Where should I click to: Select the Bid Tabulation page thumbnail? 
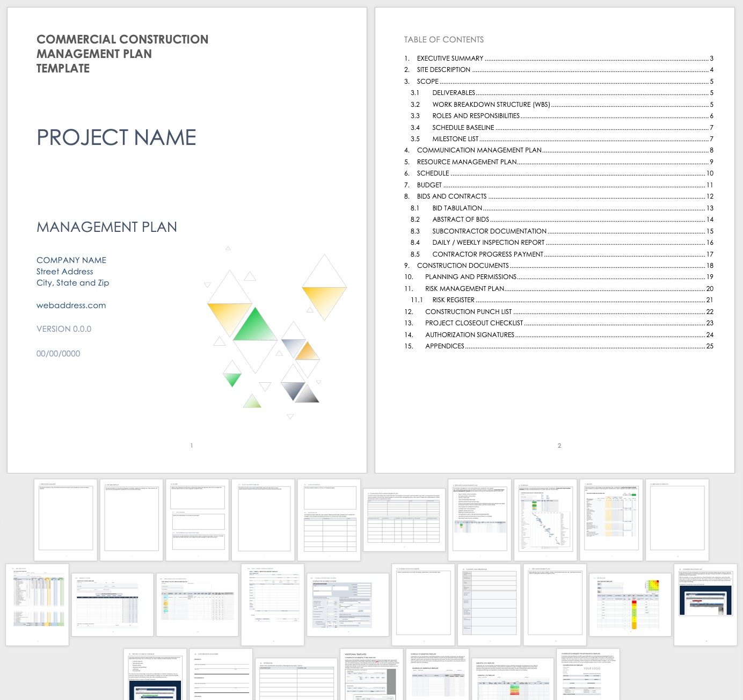coord(37,604)
